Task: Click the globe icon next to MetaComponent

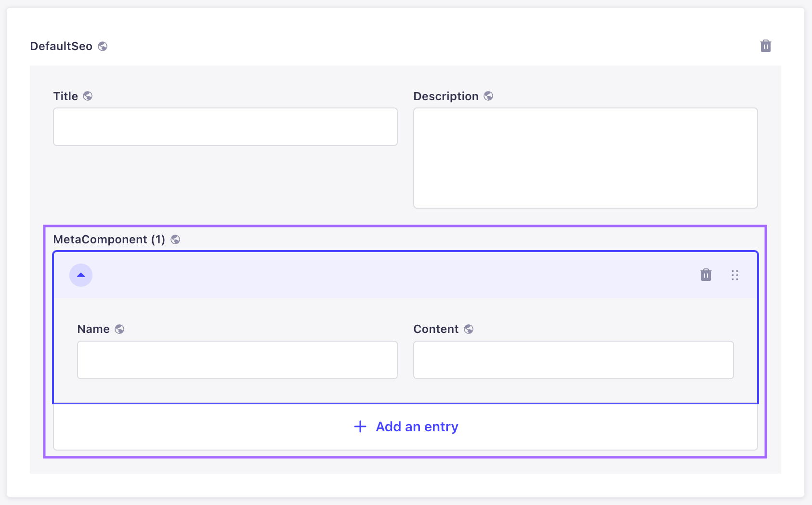Action: pyautogui.click(x=175, y=239)
